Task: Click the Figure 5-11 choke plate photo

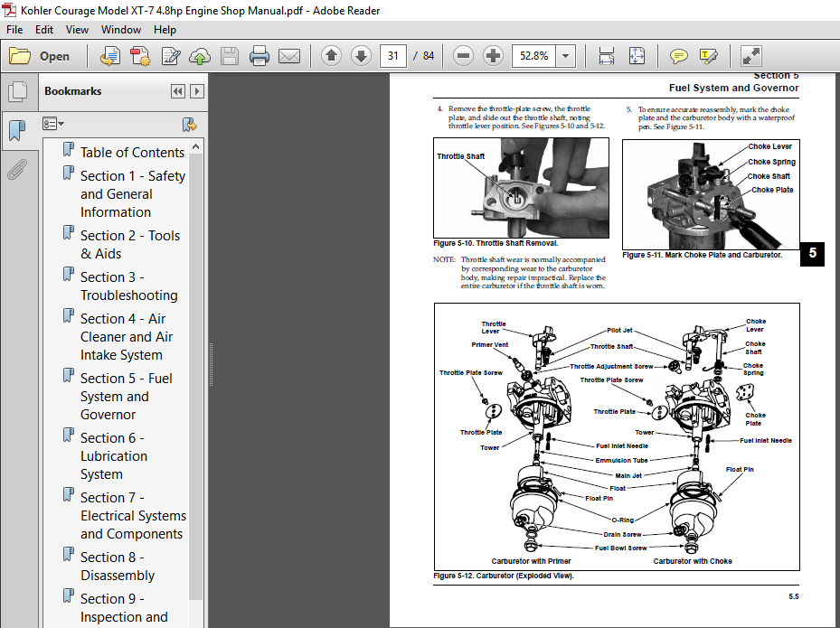Action: tap(711, 194)
